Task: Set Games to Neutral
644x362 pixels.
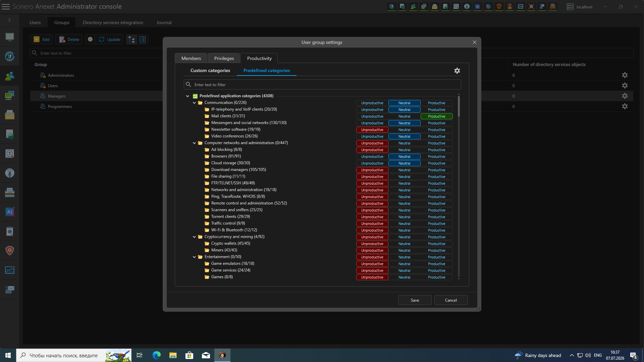Action: [404, 277]
